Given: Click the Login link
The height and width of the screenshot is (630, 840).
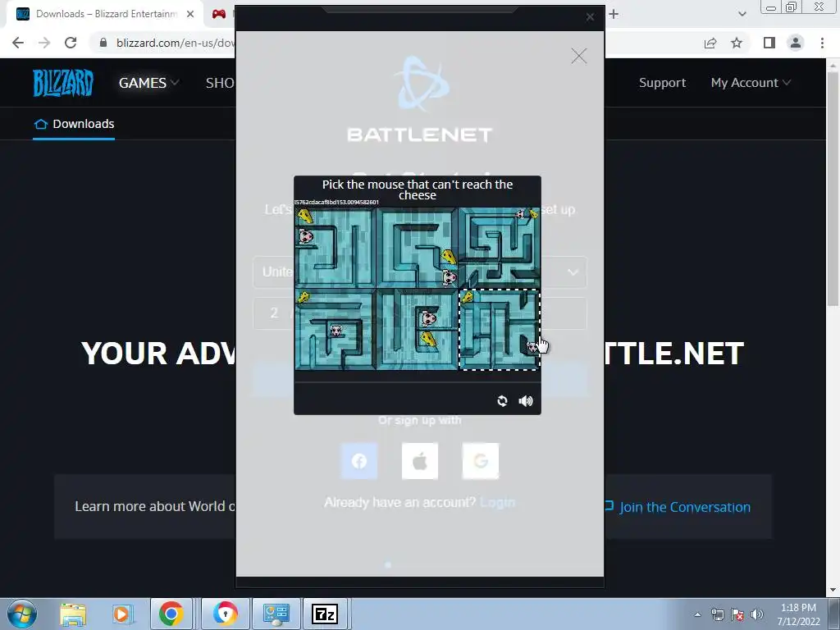Looking at the screenshot, I should 498,503.
